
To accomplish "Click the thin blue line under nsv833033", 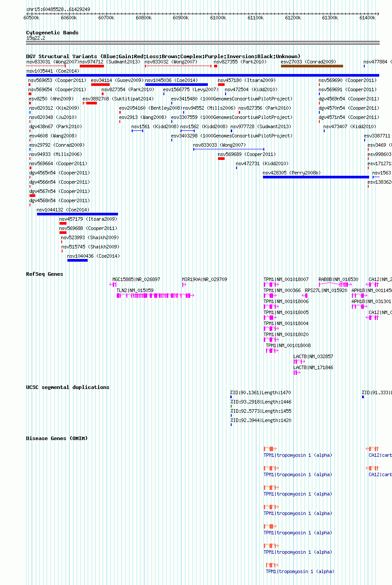I will 229,149.
